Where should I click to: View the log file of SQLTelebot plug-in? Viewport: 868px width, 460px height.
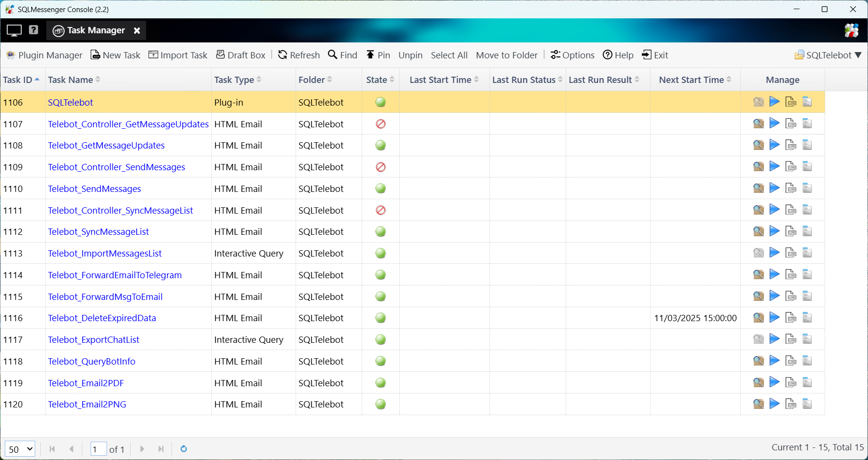791,102
